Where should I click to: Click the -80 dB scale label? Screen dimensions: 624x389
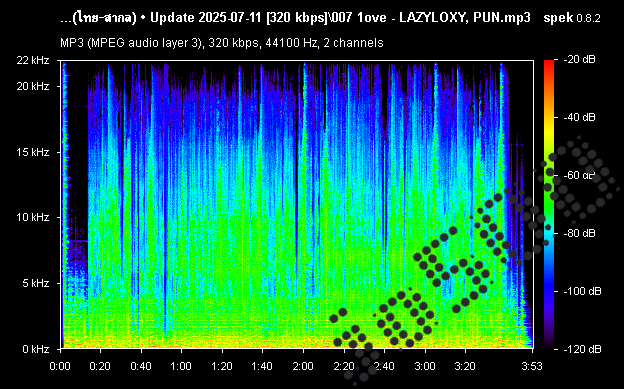coord(579,233)
